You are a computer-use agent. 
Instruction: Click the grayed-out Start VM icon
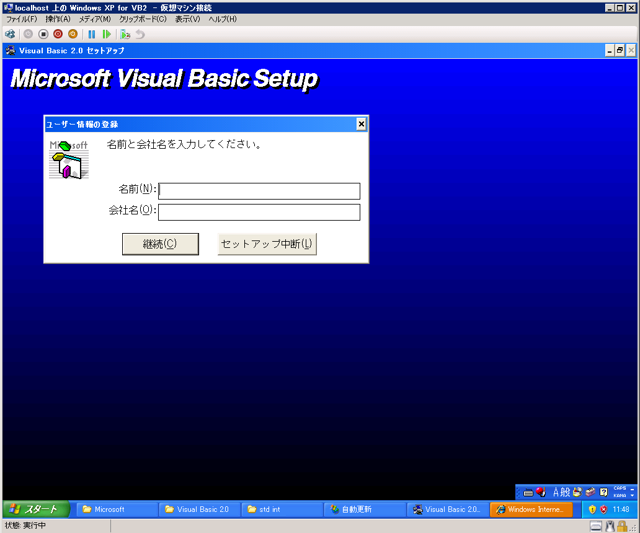click(28, 34)
